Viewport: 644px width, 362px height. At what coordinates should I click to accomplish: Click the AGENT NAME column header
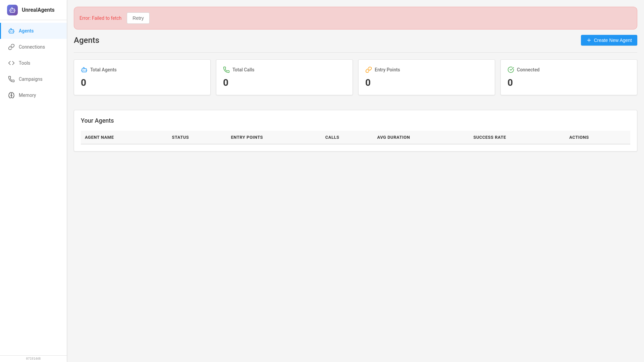point(99,137)
